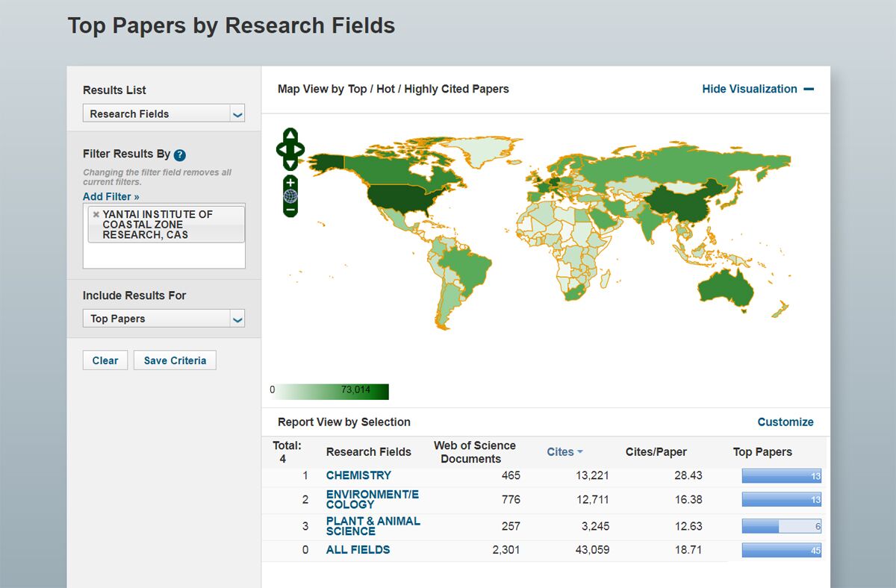Click the Plant & Animal Science top papers bar
Image resolution: width=896 pixels, height=588 pixels.
click(781, 526)
